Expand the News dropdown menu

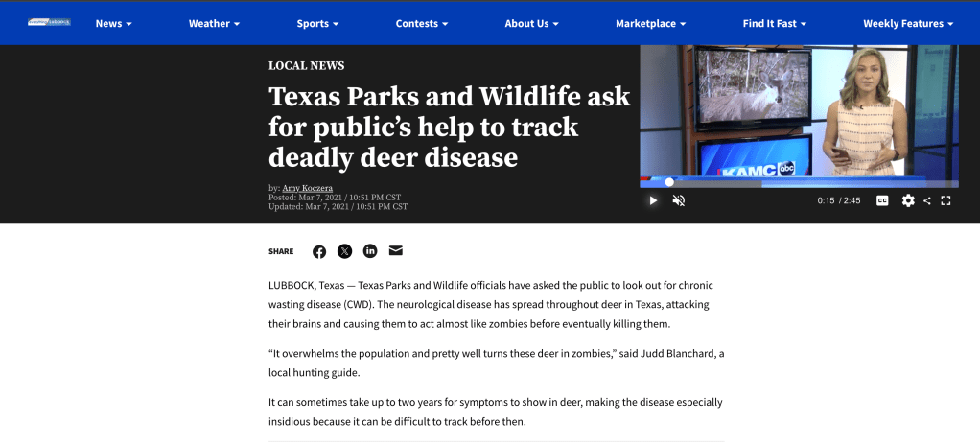point(113,23)
